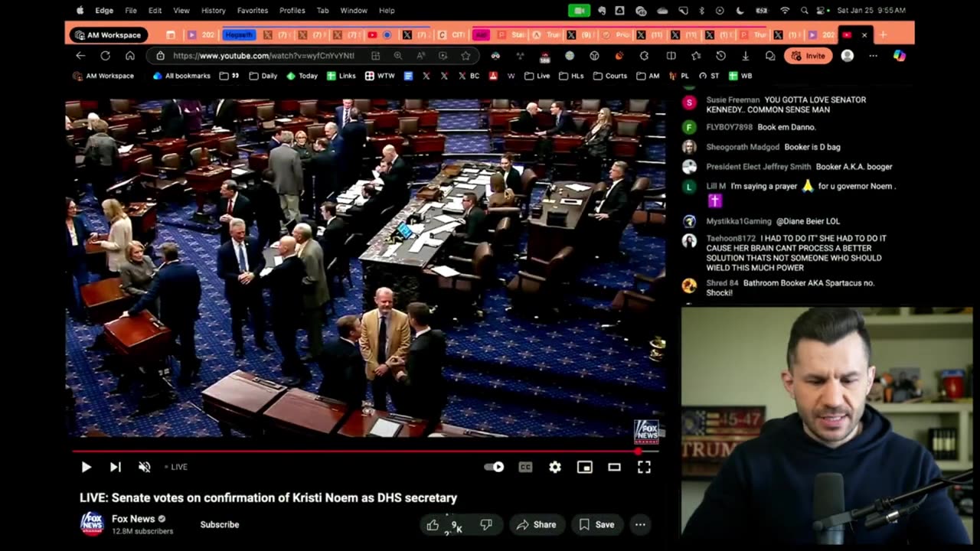
Task: Open the Favorites menu
Action: (253, 11)
